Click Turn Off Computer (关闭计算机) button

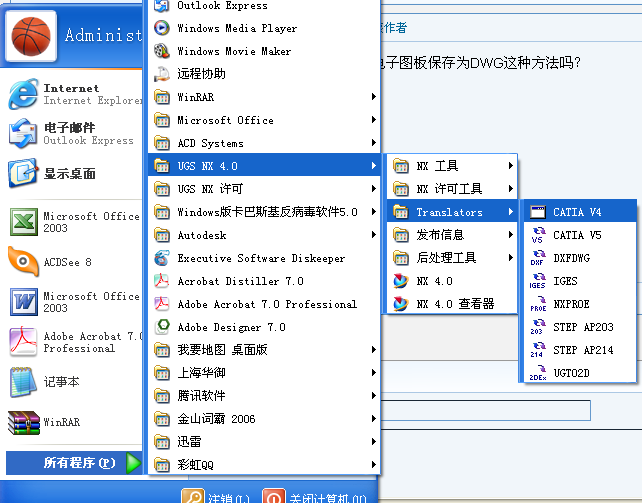coord(314,496)
